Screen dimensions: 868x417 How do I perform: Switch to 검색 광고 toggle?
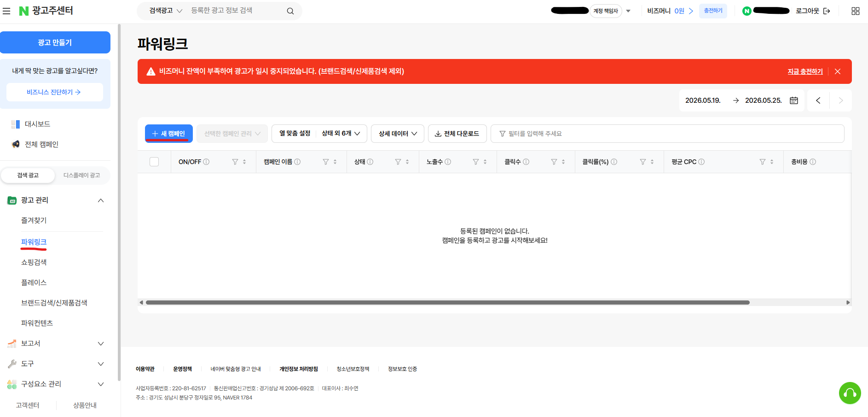(28, 176)
